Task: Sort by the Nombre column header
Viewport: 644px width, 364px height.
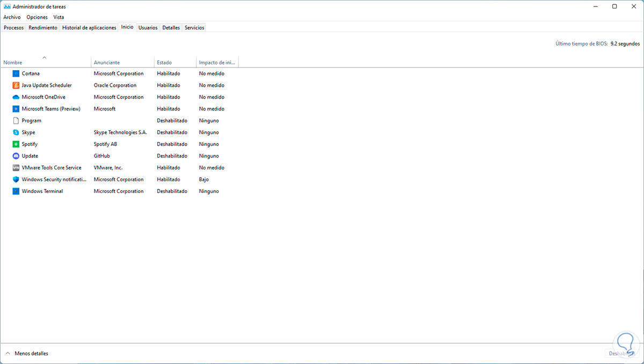Action: [46, 62]
